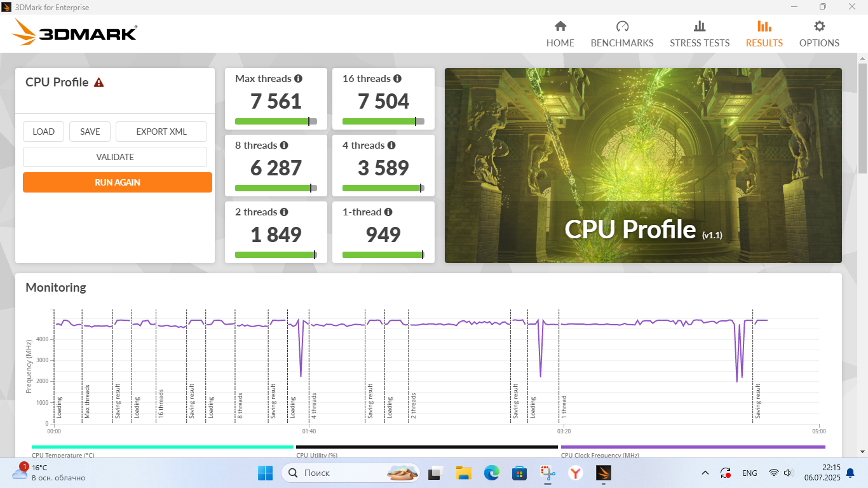Show info for 4 threads score

pos(391,146)
